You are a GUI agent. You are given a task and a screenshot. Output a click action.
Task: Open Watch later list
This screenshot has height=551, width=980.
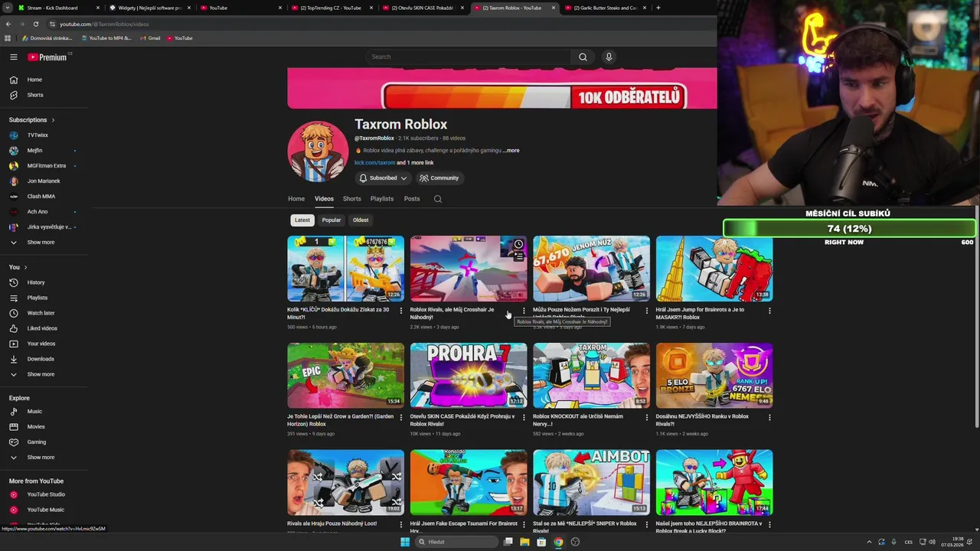tap(41, 313)
